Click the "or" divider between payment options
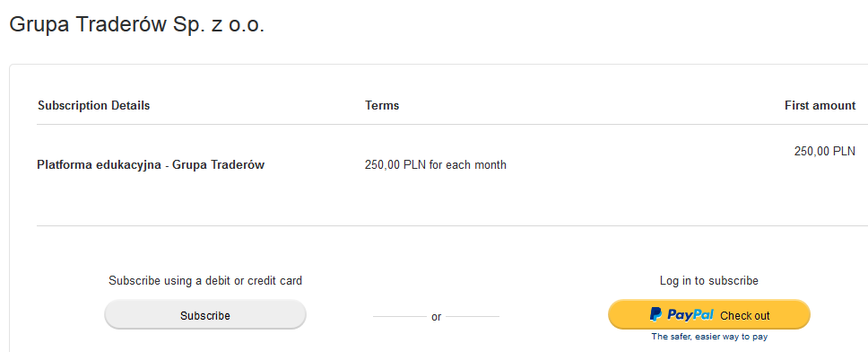The width and height of the screenshot is (868, 352). point(436,317)
